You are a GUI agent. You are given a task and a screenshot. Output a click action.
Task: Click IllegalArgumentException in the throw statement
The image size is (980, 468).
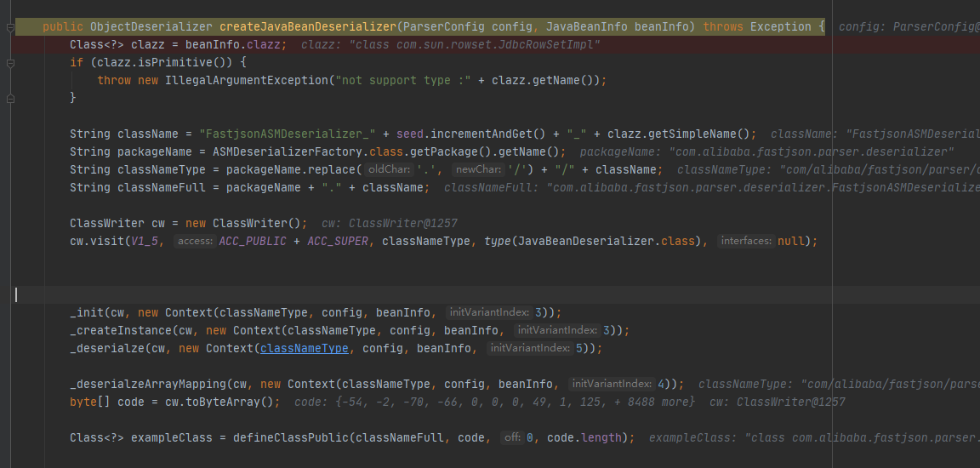point(247,81)
